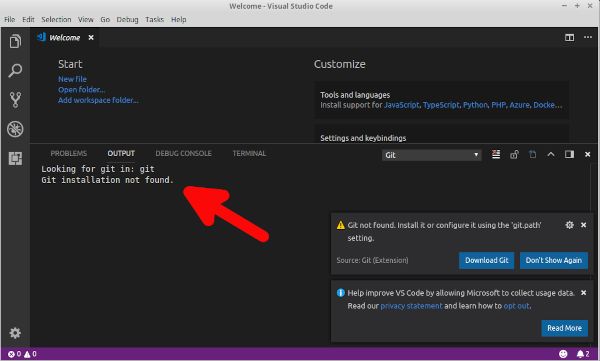Image resolution: width=600 pixels, height=361 pixels.
Task: Open the View menu
Action: coord(86,20)
